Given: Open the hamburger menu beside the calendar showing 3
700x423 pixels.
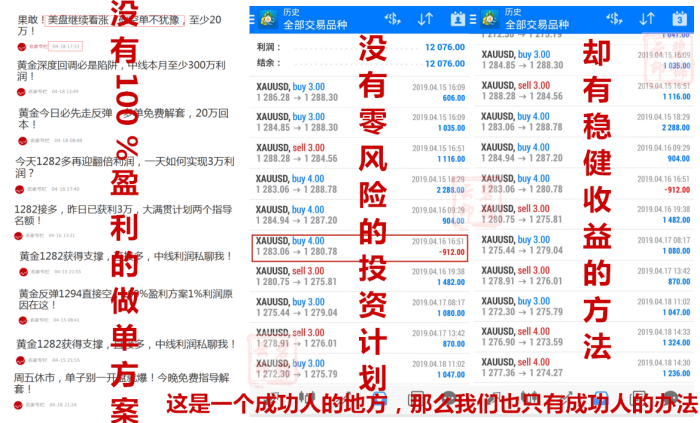Looking at the screenshot, I should pyautogui.click(x=473, y=19).
